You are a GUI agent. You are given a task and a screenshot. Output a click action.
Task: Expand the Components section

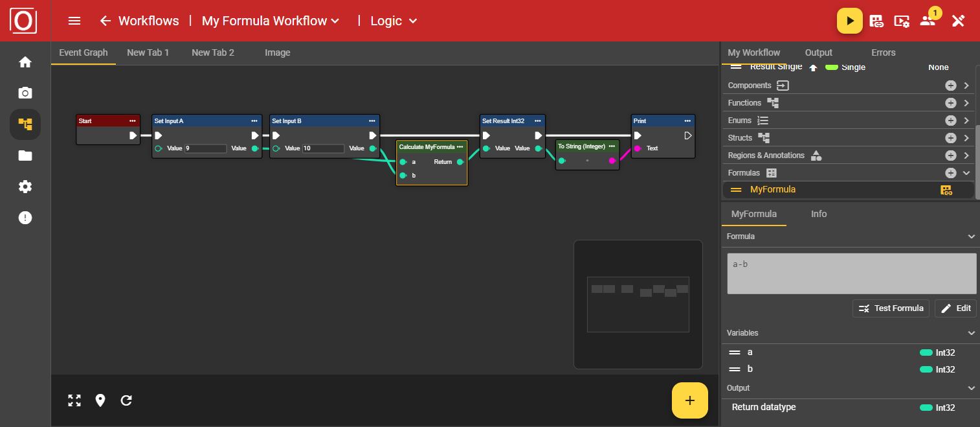966,86
